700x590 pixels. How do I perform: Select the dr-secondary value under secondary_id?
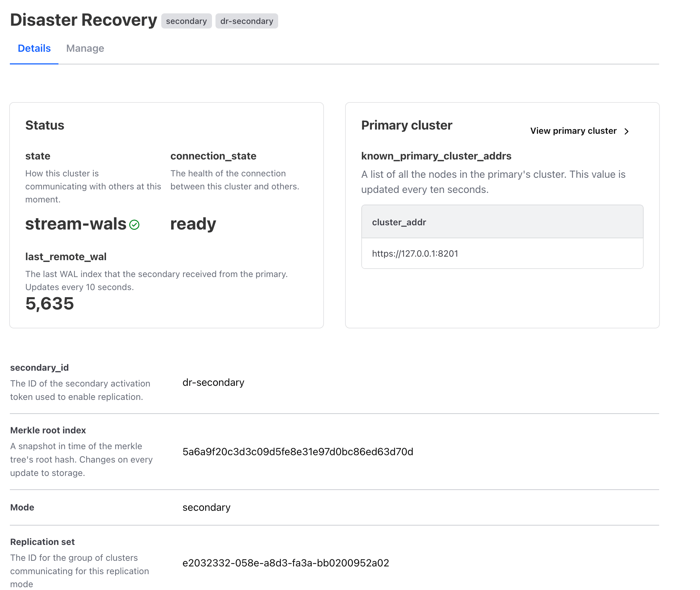click(x=213, y=382)
